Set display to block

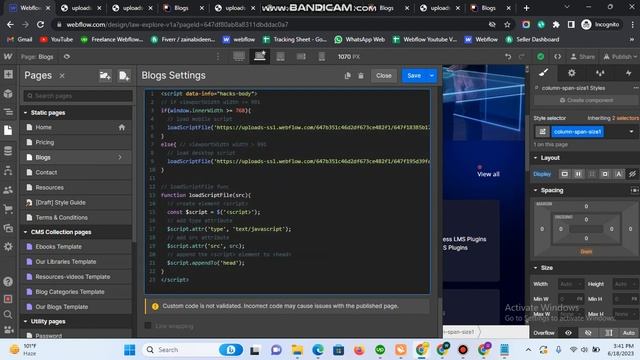coord(564,174)
